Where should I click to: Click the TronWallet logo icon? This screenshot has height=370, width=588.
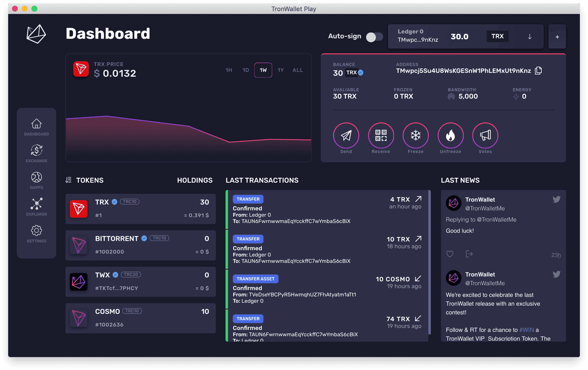click(x=36, y=34)
